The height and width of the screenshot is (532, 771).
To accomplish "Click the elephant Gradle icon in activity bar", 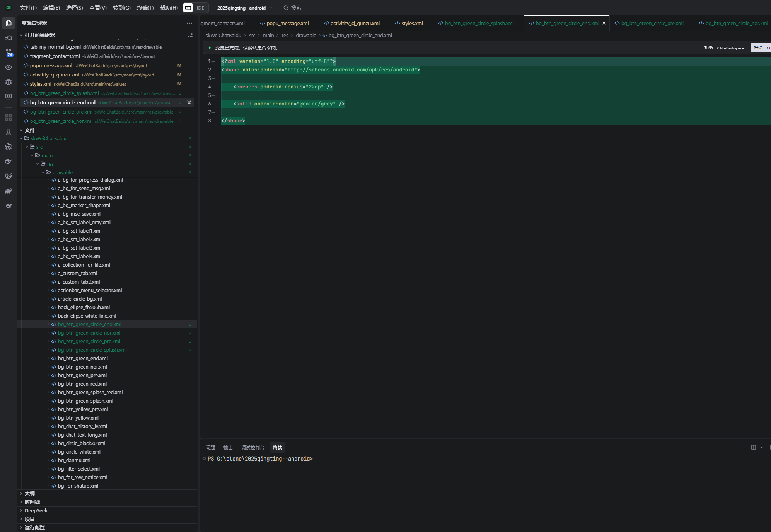I will (x=9, y=191).
